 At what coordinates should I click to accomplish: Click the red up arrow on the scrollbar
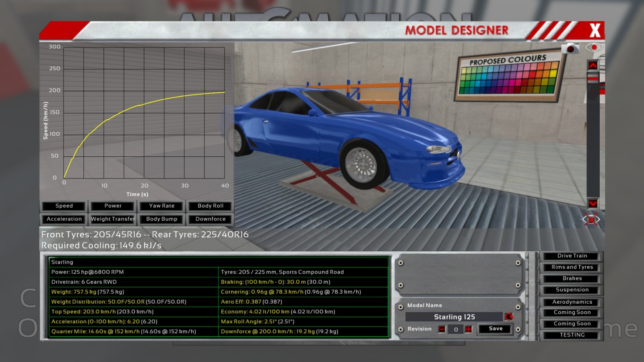click(593, 65)
